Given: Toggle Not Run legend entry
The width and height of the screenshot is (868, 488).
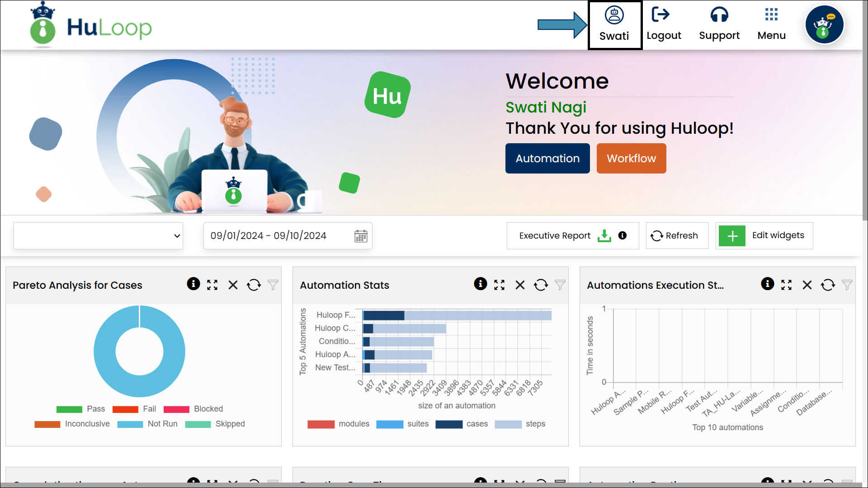Looking at the screenshot, I should tap(162, 424).
